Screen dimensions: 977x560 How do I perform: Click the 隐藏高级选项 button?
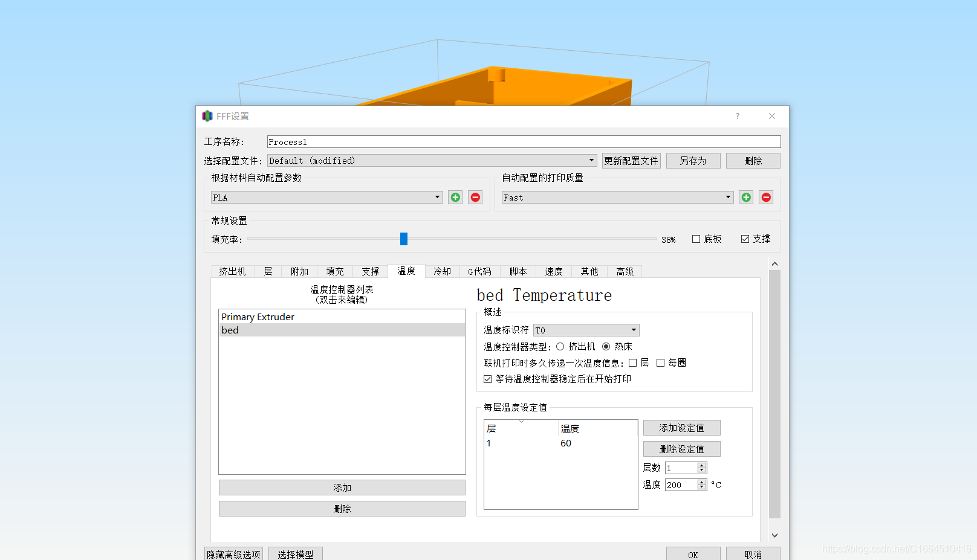(233, 554)
